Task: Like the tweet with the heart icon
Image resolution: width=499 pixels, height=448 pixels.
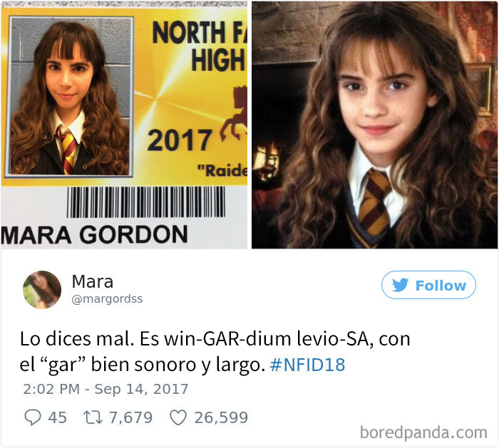Action: coord(178,417)
